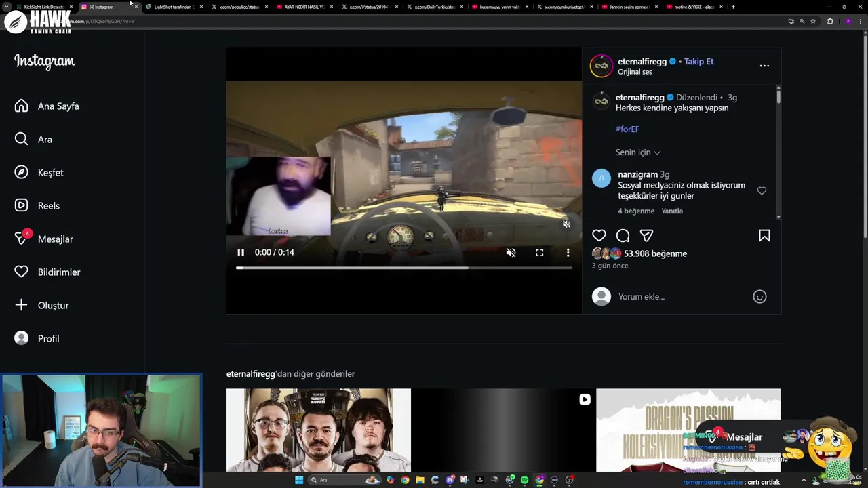Open video player more options menu

point(568,253)
